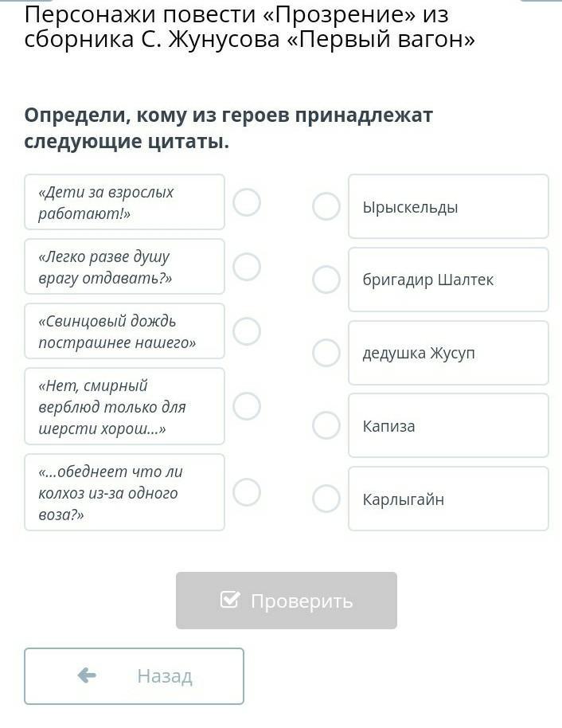Select the circle beside Капиза
The height and width of the screenshot is (728, 562).
click(326, 425)
